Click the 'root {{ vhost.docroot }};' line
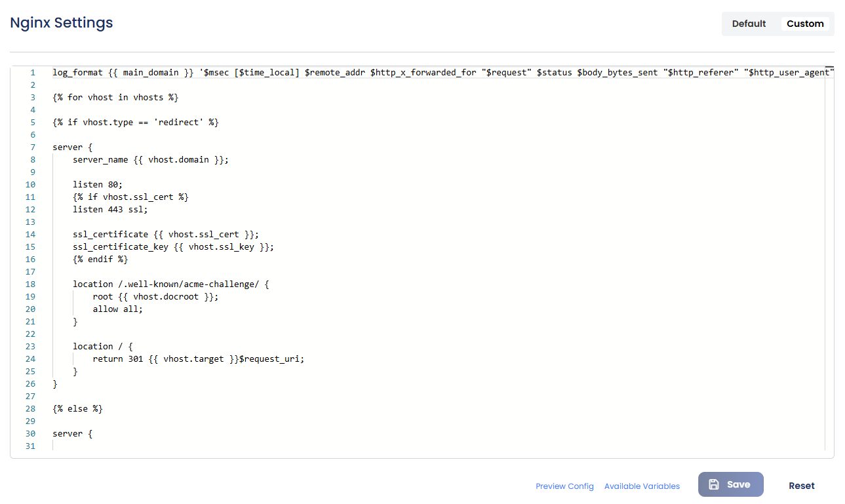This screenshot has height=504, width=845. [x=155, y=296]
